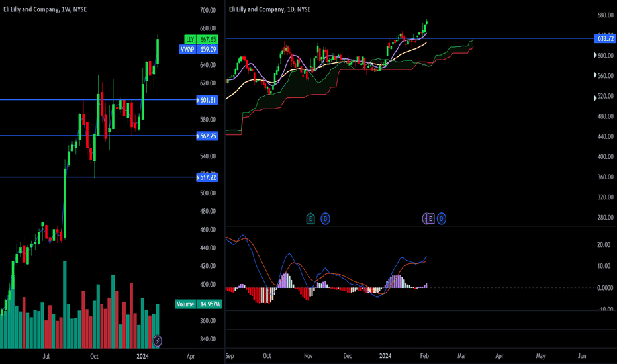Click 'Jul' on the weekly time axis

click(x=46, y=357)
